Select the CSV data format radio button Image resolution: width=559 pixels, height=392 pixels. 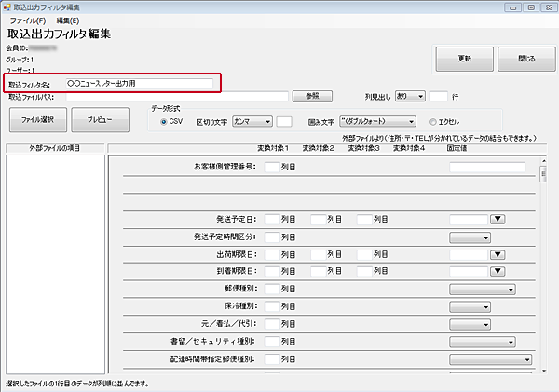[164, 121]
